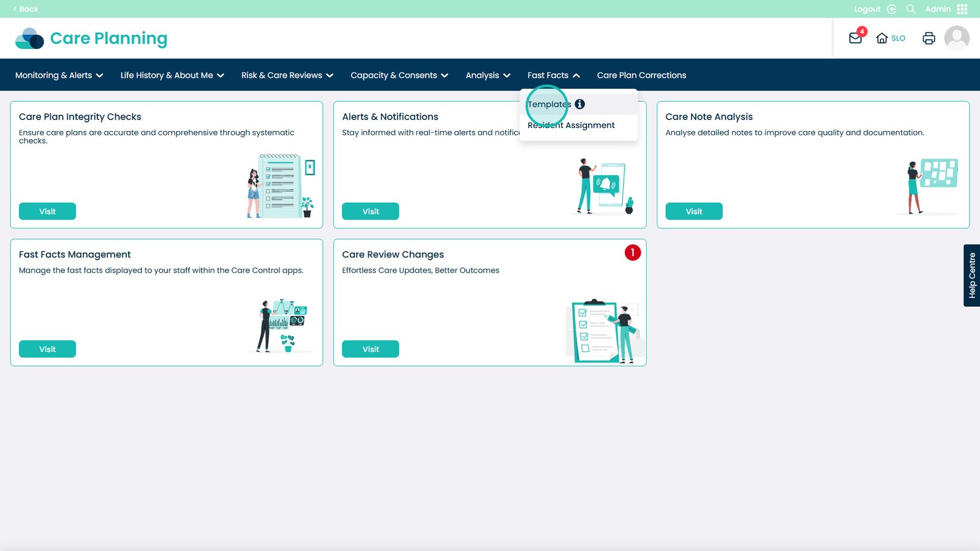
Task: Expand the Monitoring & Alerts dropdown
Action: [59, 75]
